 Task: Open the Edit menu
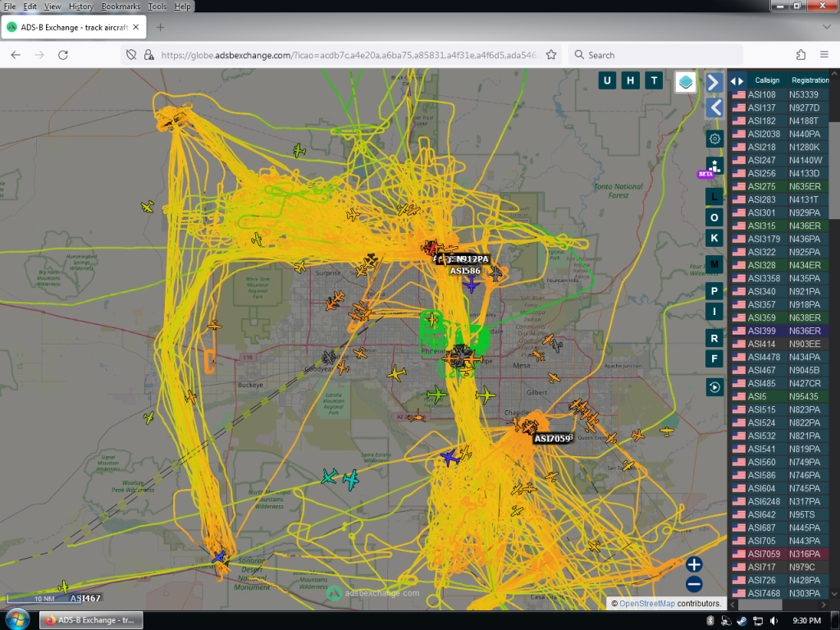pyautogui.click(x=30, y=7)
